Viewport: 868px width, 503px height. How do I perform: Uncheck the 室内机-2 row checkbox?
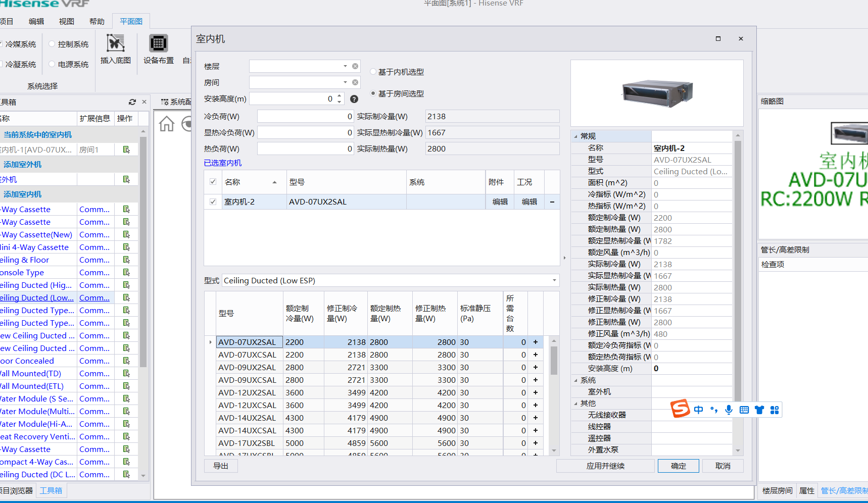(x=213, y=202)
